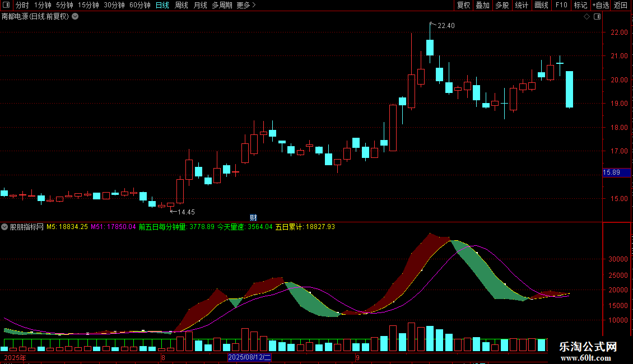Expand the 更多 periods menu
This screenshot has height=364, width=633.
click(x=246, y=5)
